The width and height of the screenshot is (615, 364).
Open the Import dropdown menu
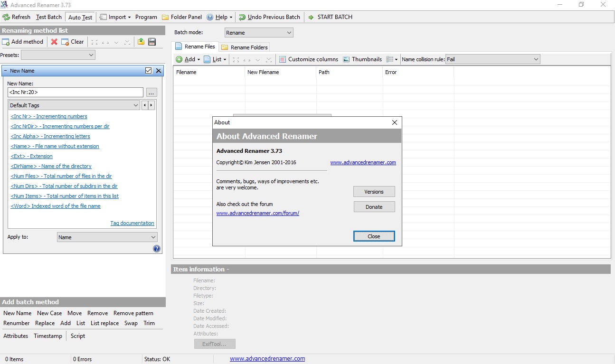click(115, 17)
